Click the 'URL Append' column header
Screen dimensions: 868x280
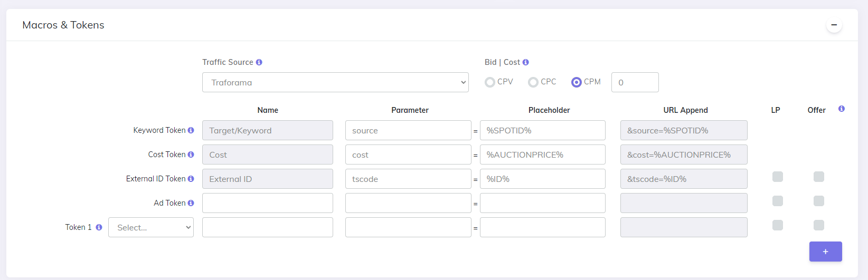tap(685, 110)
